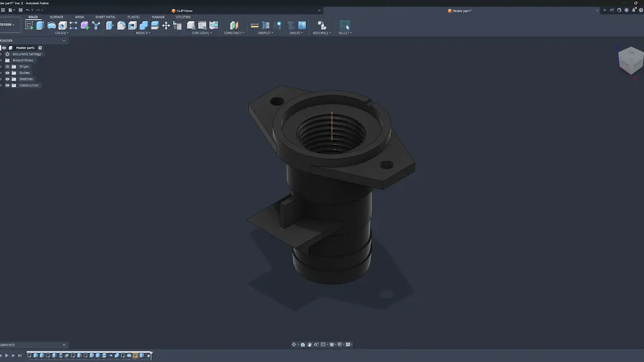Click the timeline Play button
644x362 pixels.
point(7,356)
